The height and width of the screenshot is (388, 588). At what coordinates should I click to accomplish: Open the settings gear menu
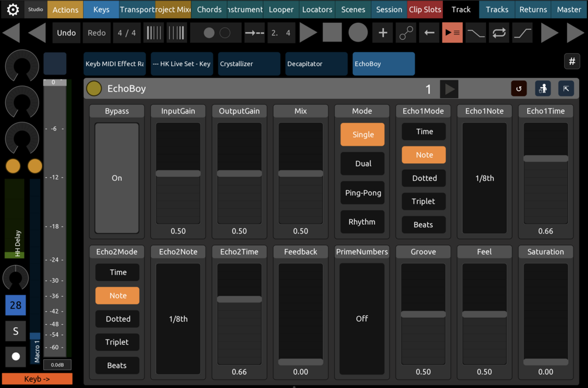click(13, 9)
